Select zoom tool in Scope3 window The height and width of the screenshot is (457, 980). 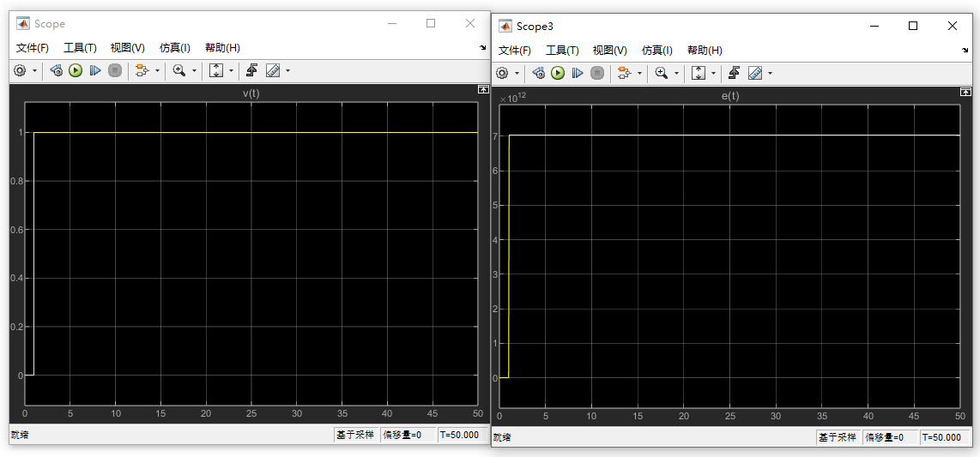click(662, 73)
